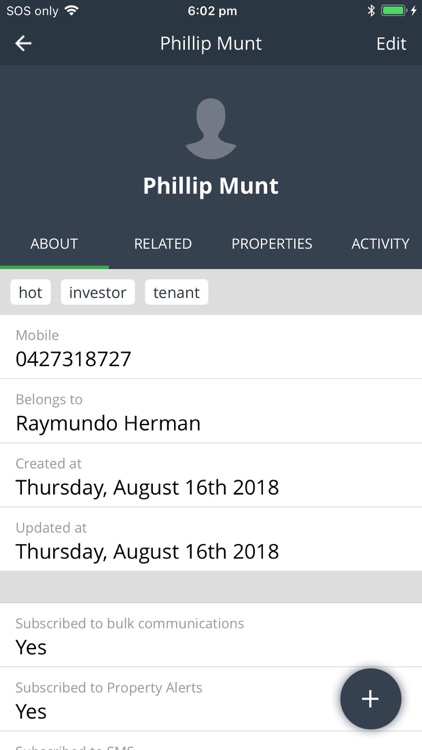Tap Subscribed to Property Alerts row
This screenshot has width=422, height=750.
click(x=211, y=699)
